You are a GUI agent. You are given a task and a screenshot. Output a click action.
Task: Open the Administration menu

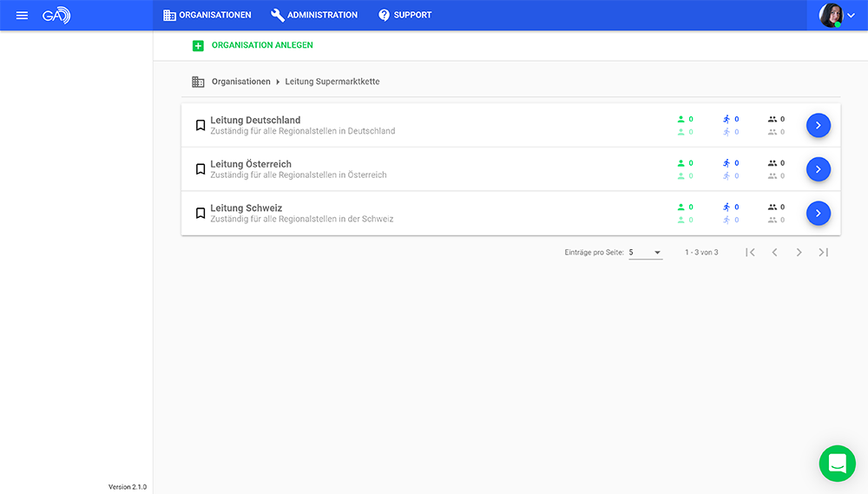314,16
